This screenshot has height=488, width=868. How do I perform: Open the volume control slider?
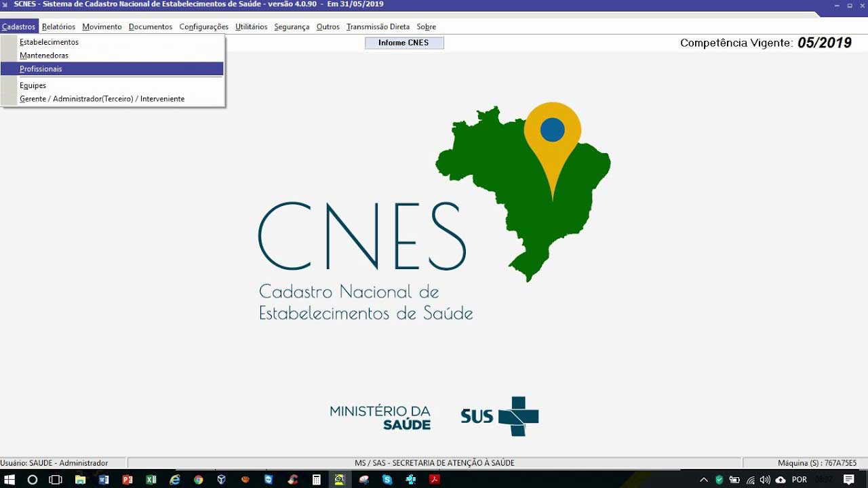(766, 479)
